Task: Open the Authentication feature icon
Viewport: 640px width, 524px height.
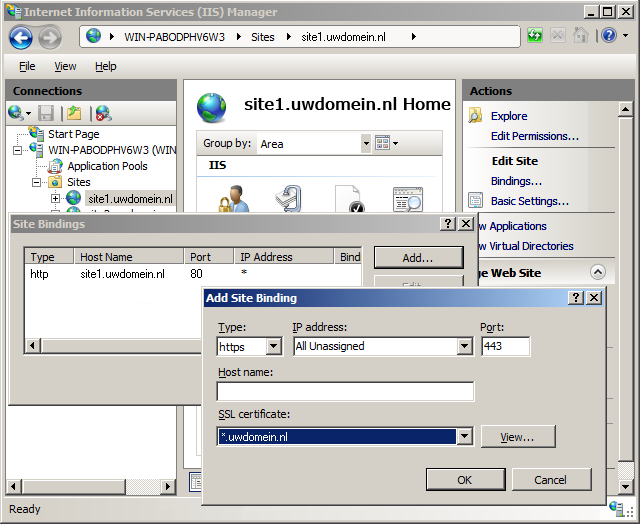Action: [x=233, y=199]
